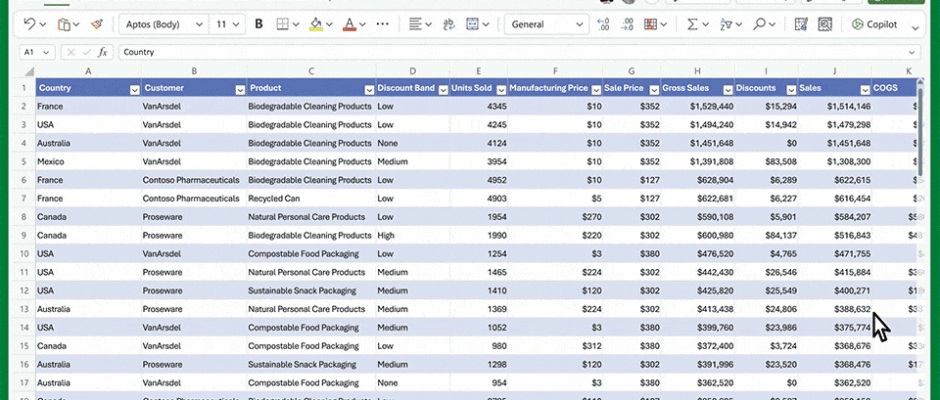
Task: Select the Units Sold cell 4952
Action: pyautogui.click(x=478, y=180)
